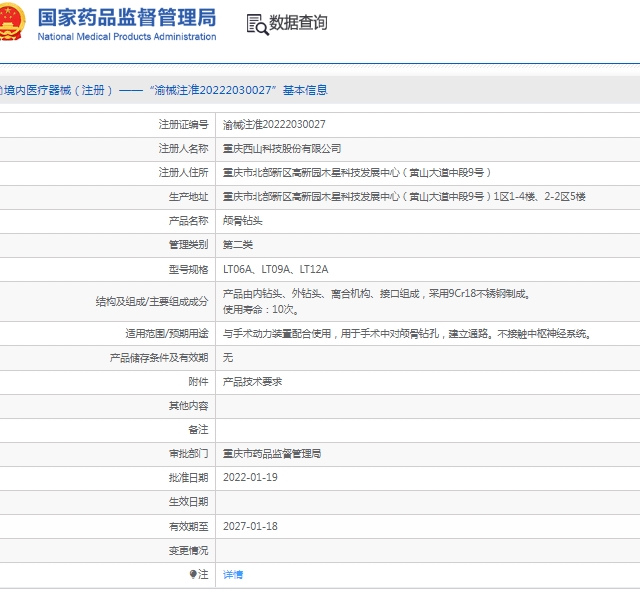Click the 备注 label
The image size is (640, 595).
click(198, 430)
